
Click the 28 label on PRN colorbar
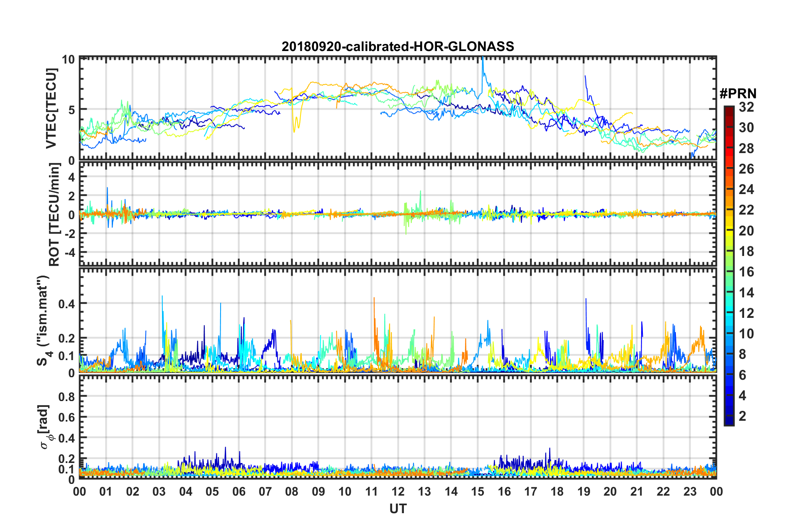pos(747,148)
